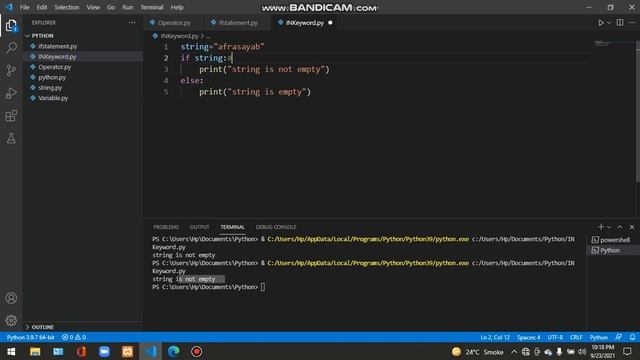
Task: Switch to the Operator.py editor tab
Action: [x=173, y=23]
